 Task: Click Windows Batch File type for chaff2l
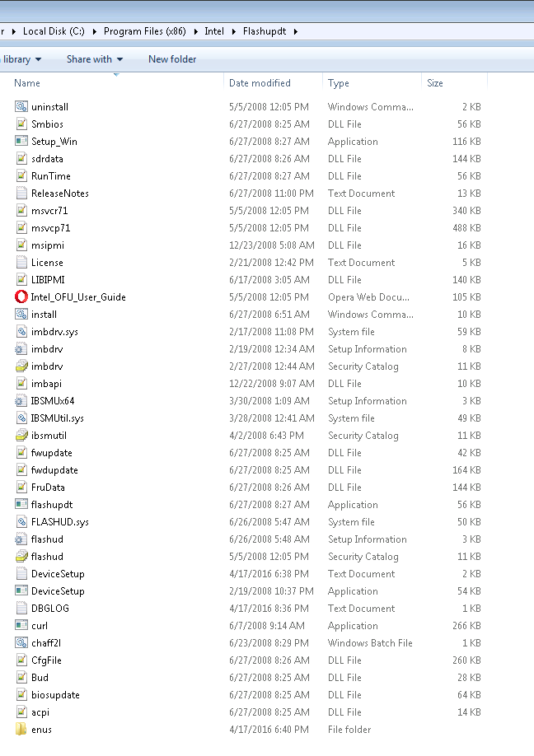(x=370, y=643)
